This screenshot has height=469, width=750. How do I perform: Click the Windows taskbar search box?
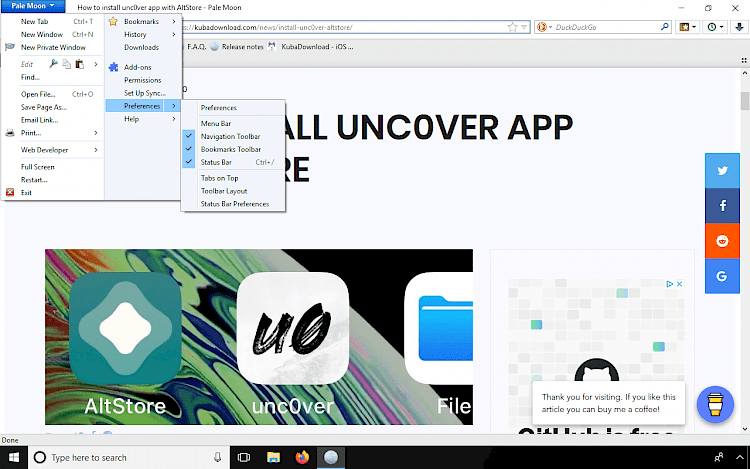click(x=129, y=458)
